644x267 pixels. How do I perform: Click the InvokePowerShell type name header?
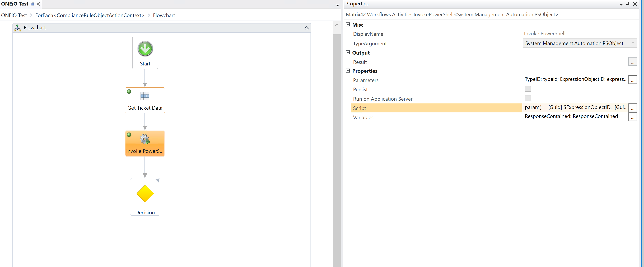pyautogui.click(x=452, y=15)
